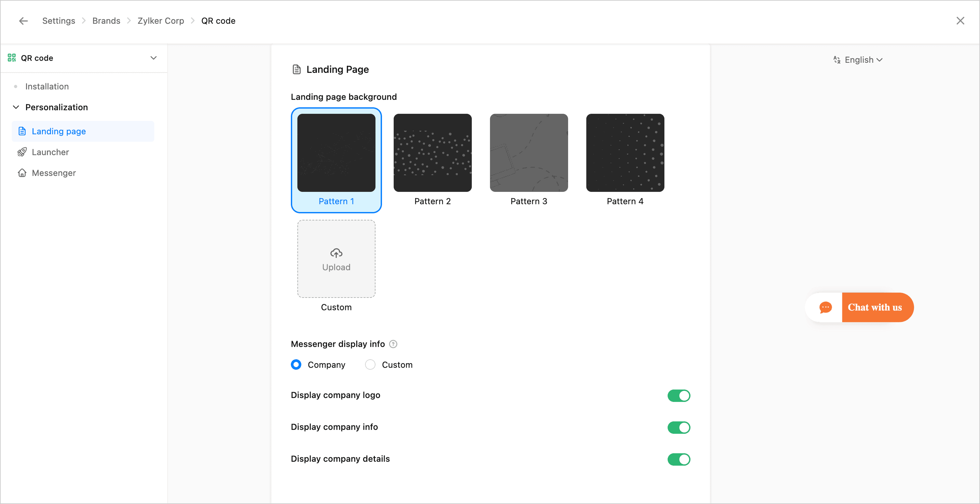Click the QR code grid icon

pos(12,58)
